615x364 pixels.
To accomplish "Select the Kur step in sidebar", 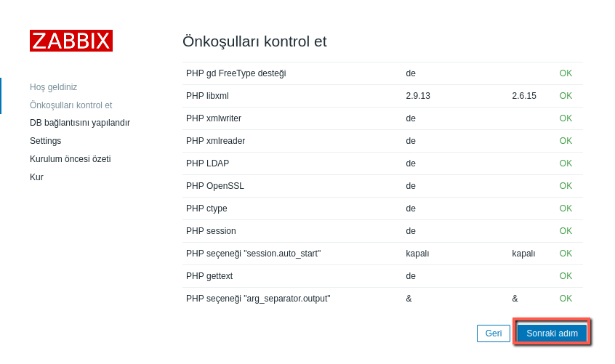I will (36, 177).
